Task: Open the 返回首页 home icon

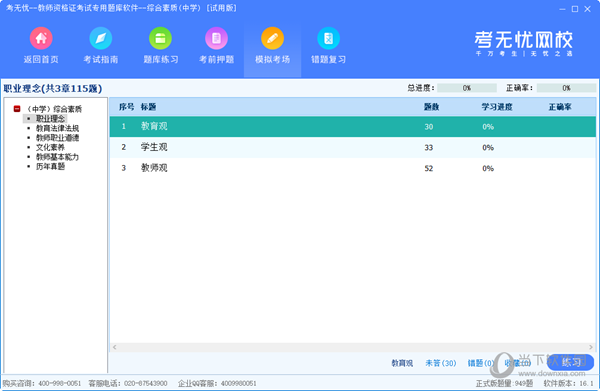Action: 41,38
